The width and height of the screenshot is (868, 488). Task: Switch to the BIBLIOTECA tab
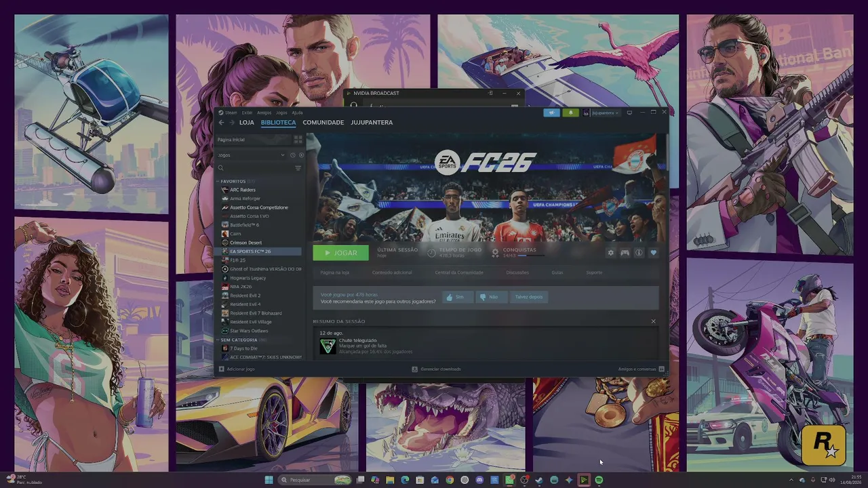coord(278,123)
